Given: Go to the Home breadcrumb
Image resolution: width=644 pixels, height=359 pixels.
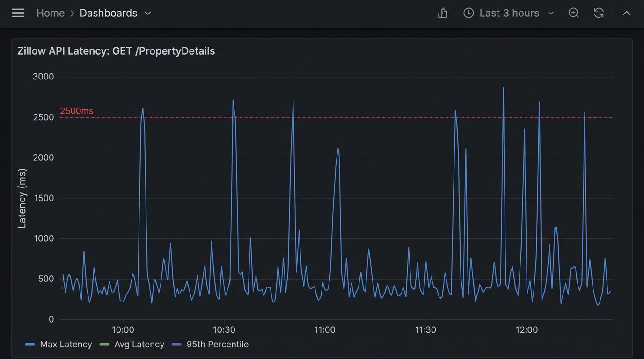Looking at the screenshot, I should point(51,13).
